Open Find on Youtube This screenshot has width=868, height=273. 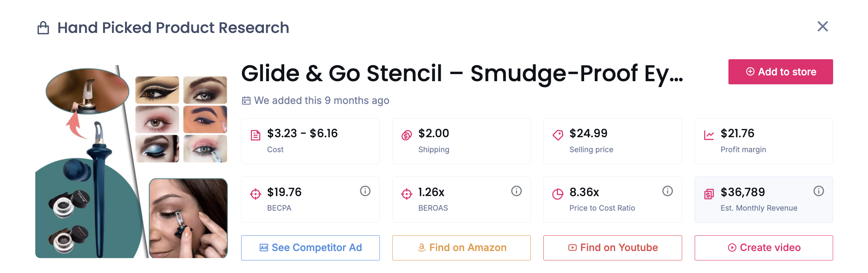(612, 248)
